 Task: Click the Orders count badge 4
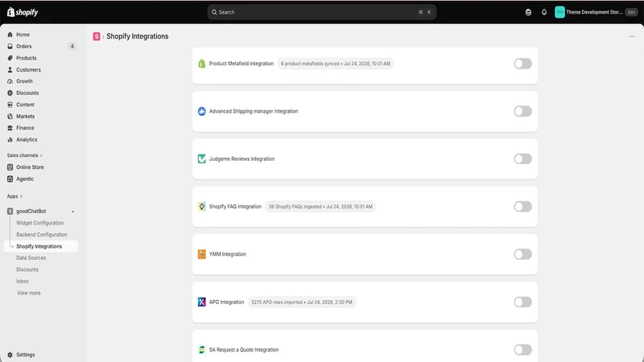coord(72,47)
